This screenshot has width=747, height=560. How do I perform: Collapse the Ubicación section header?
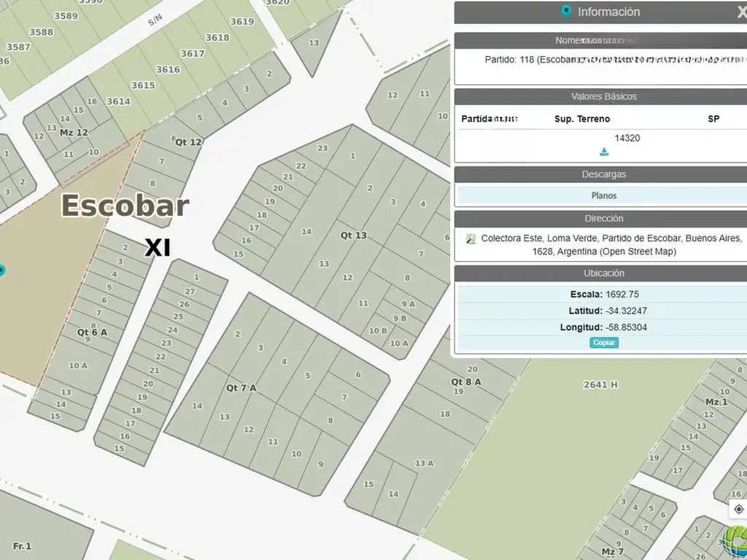pos(603,273)
